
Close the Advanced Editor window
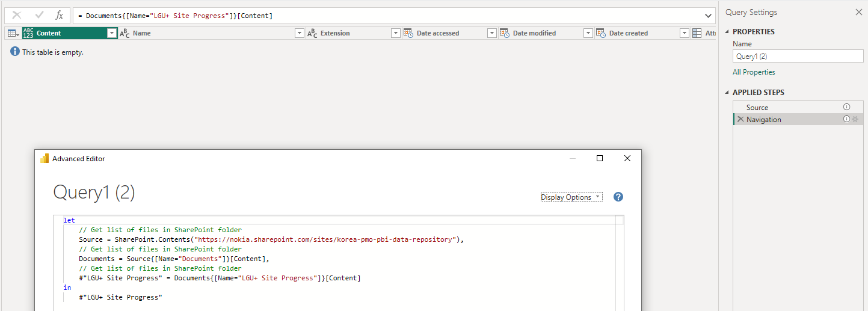627,158
